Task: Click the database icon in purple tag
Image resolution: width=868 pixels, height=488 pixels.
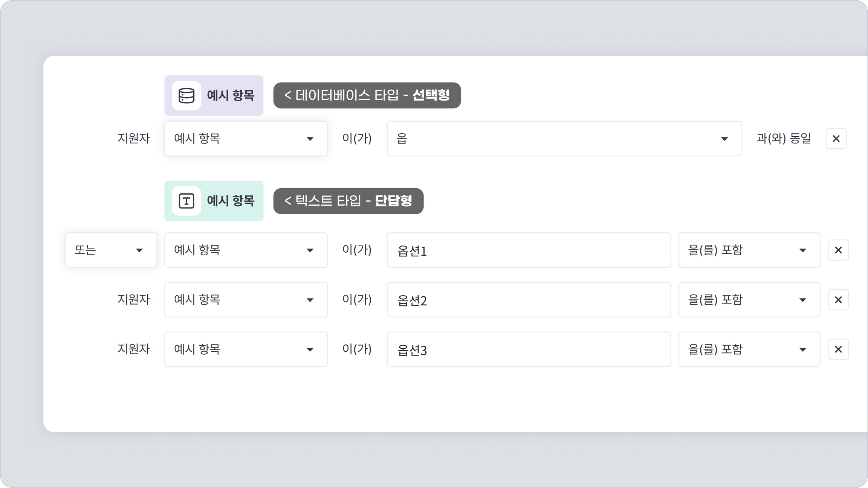Action: (x=186, y=96)
